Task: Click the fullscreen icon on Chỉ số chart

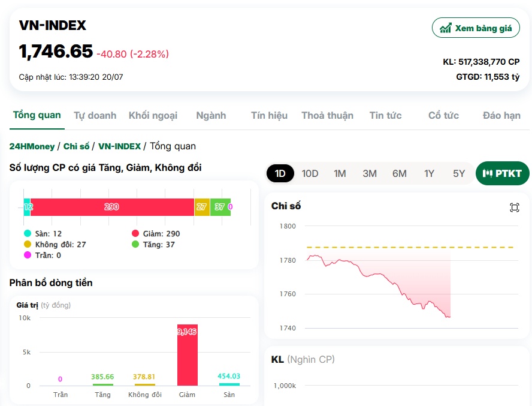Action: (x=515, y=207)
